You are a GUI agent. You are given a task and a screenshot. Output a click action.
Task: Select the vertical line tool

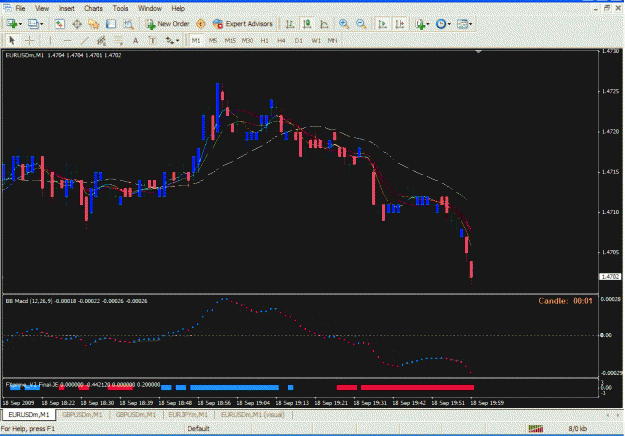[x=50, y=40]
